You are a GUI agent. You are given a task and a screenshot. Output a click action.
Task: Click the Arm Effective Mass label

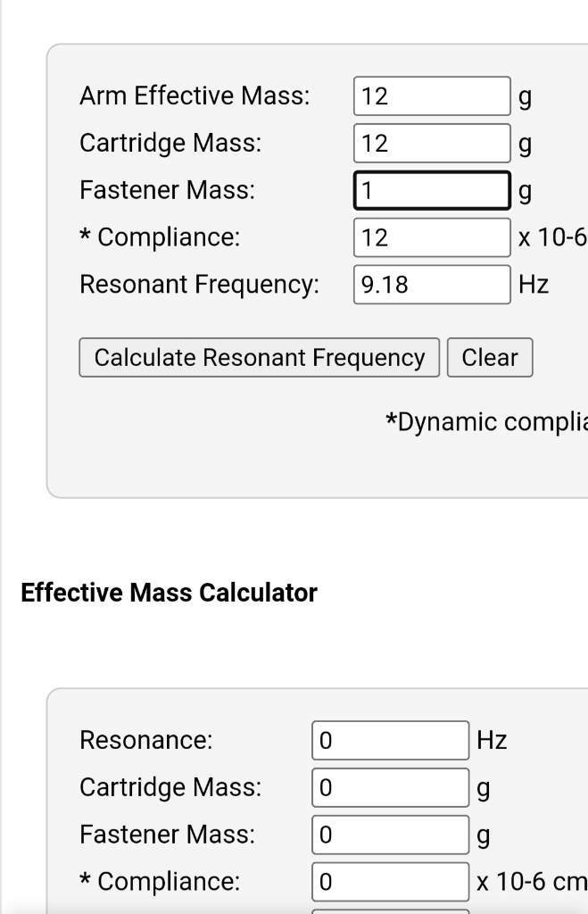coord(195,96)
